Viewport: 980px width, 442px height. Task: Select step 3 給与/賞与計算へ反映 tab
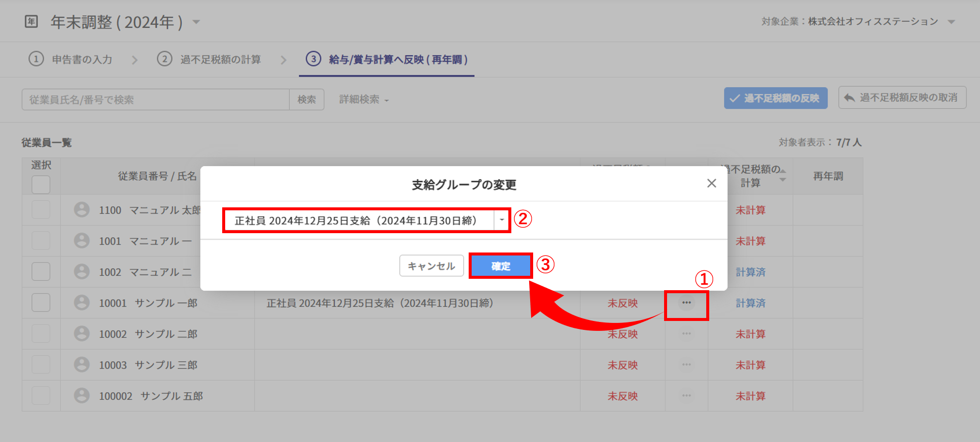[x=387, y=60]
